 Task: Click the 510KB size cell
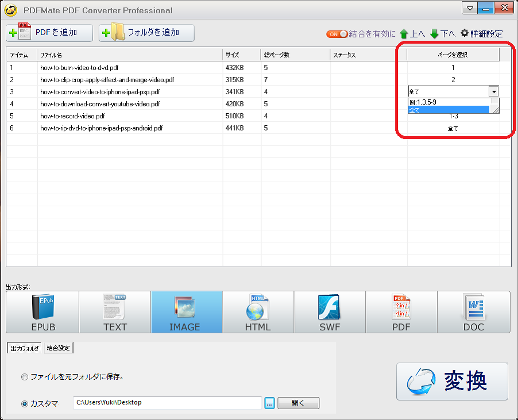pyautogui.click(x=234, y=116)
